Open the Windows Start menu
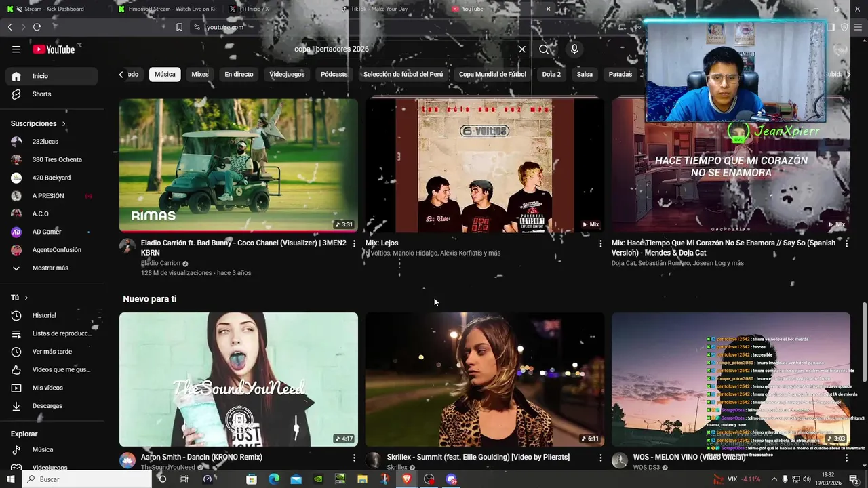Screen dimensions: 868x488 click(11, 479)
